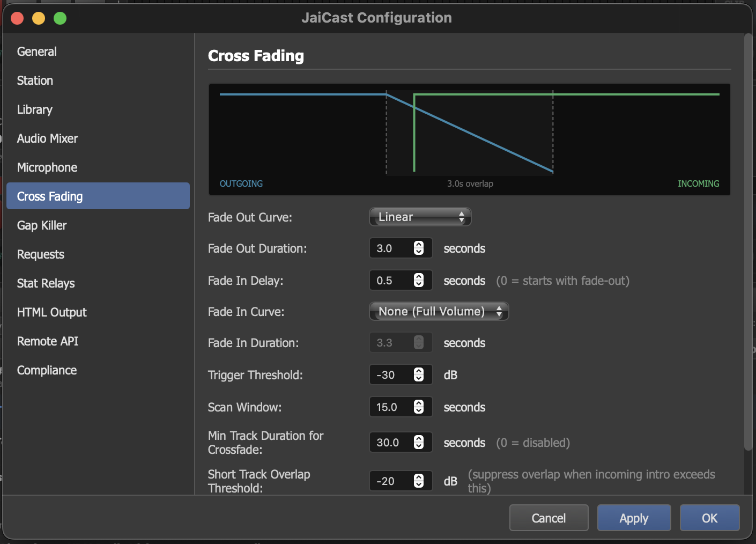This screenshot has height=544, width=756.
Task: Open the Fade In Curve dropdown
Action: pos(439,311)
